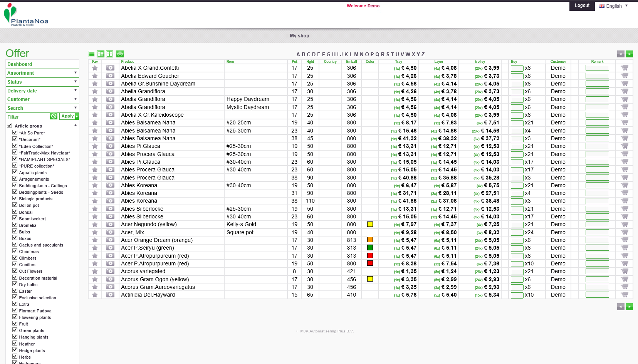Open the English language dropdown
This screenshot has height=364, width=638.
(x=613, y=6)
